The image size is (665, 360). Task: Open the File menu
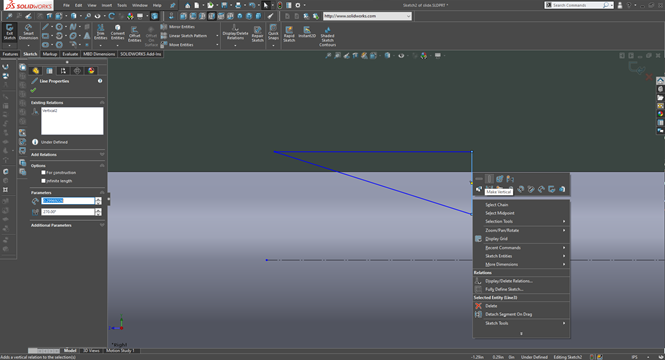tap(66, 6)
